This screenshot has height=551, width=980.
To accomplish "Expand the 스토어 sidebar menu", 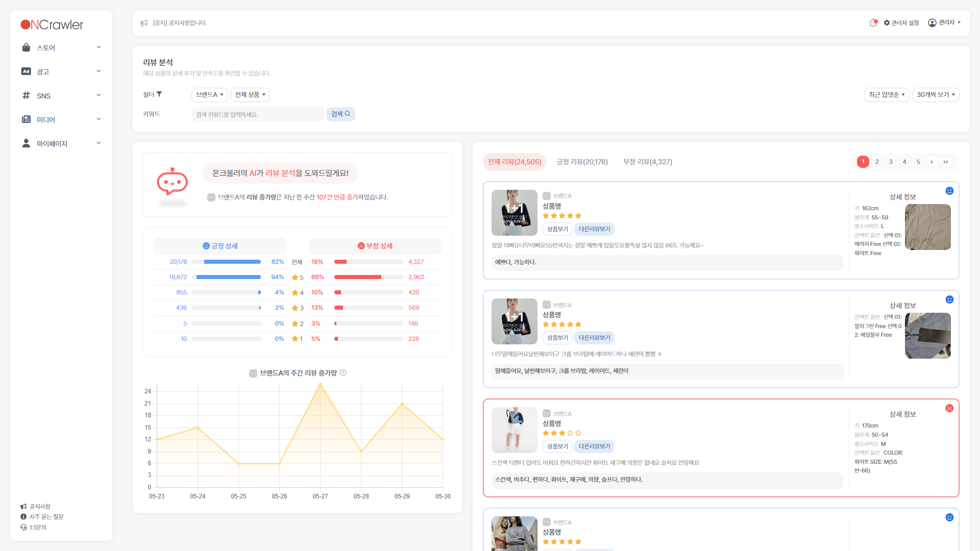I will coord(61,47).
